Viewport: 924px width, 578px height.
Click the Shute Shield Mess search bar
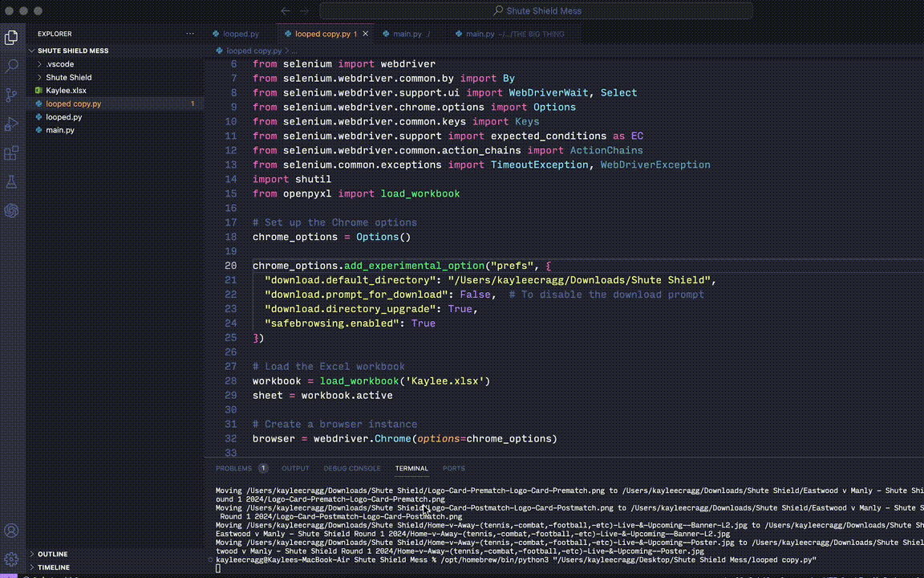(536, 11)
